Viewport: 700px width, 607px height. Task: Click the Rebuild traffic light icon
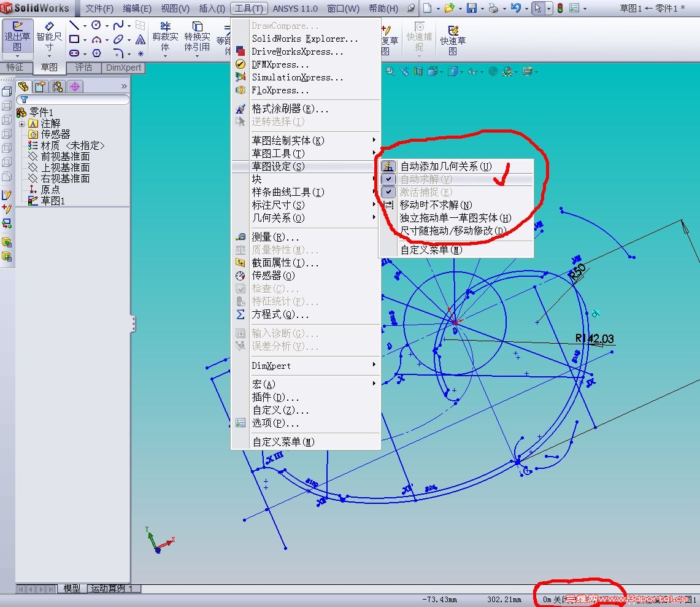(560, 8)
